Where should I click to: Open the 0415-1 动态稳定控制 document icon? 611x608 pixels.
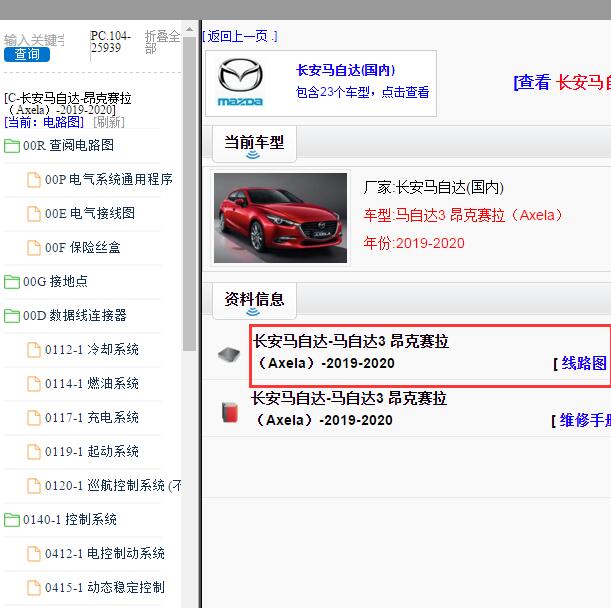(x=34, y=588)
